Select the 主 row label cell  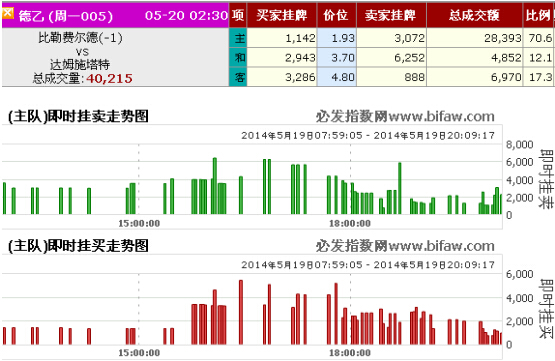pyautogui.click(x=238, y=38)
